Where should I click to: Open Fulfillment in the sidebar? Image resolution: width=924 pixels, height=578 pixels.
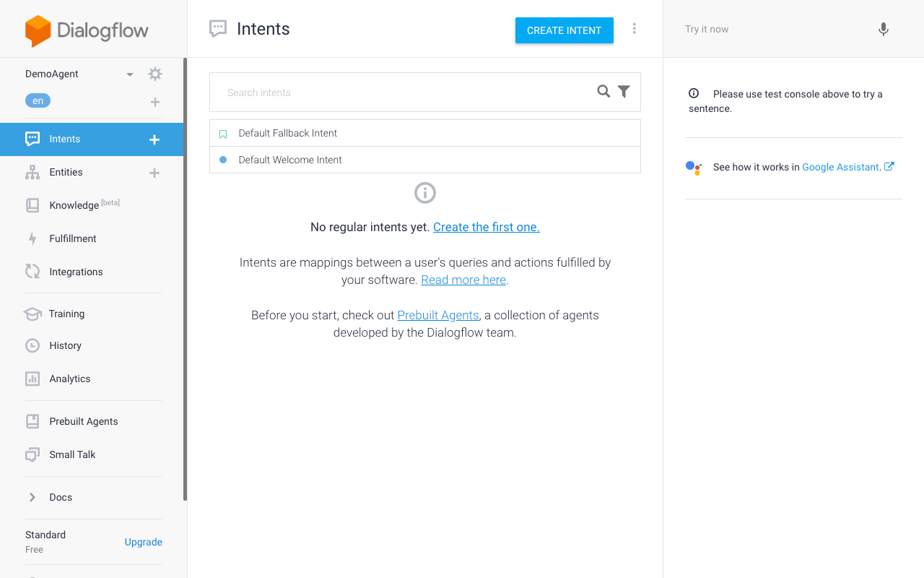[x=72, y=238]
